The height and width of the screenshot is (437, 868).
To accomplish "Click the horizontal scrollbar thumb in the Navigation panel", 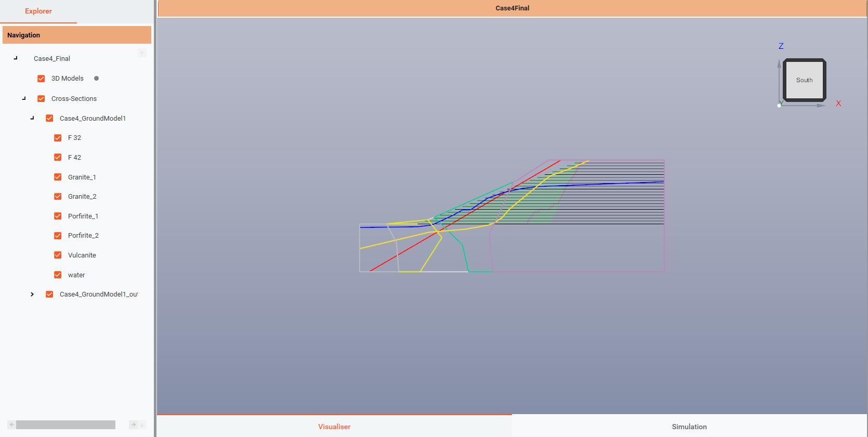I will click(x=65, y=425).
